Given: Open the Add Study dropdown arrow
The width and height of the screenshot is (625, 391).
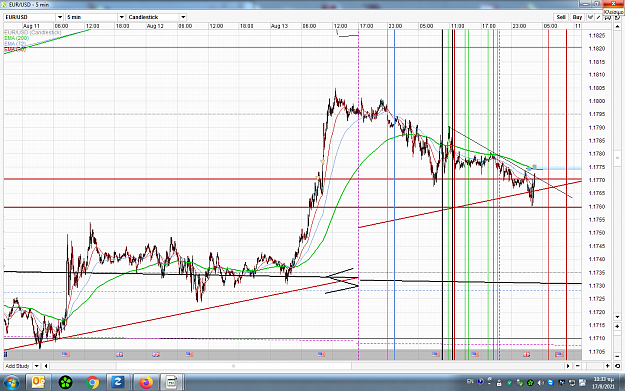Looking at the screenshot, I should click(x=36, y=366).
